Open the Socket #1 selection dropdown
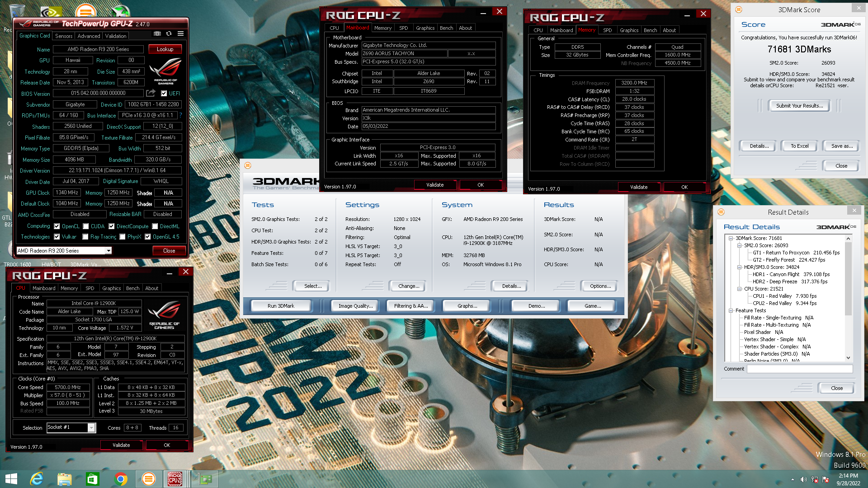Viewport: 868px width, 488px height. tap(91, 427)
